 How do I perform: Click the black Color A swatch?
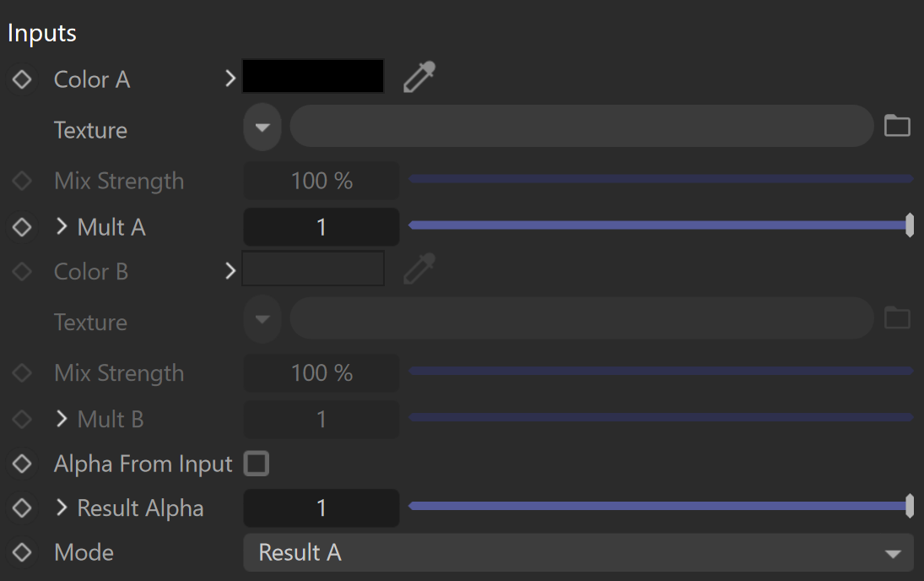pos(313,76)
